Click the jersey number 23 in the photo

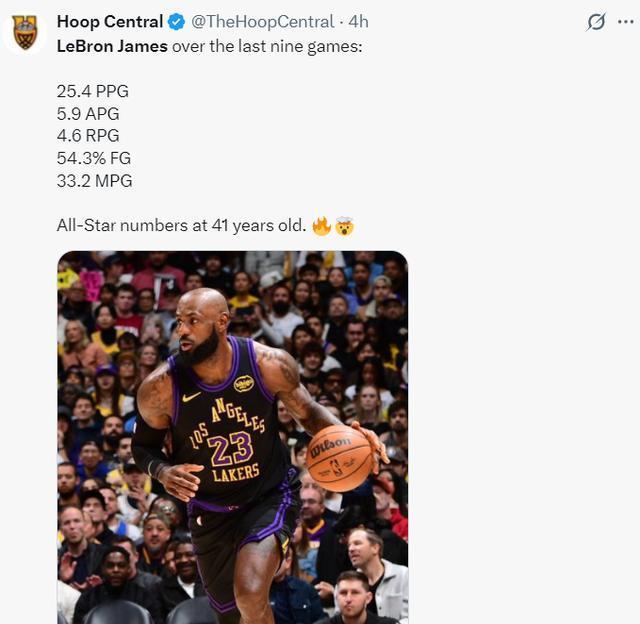click(x=230, y=446)
